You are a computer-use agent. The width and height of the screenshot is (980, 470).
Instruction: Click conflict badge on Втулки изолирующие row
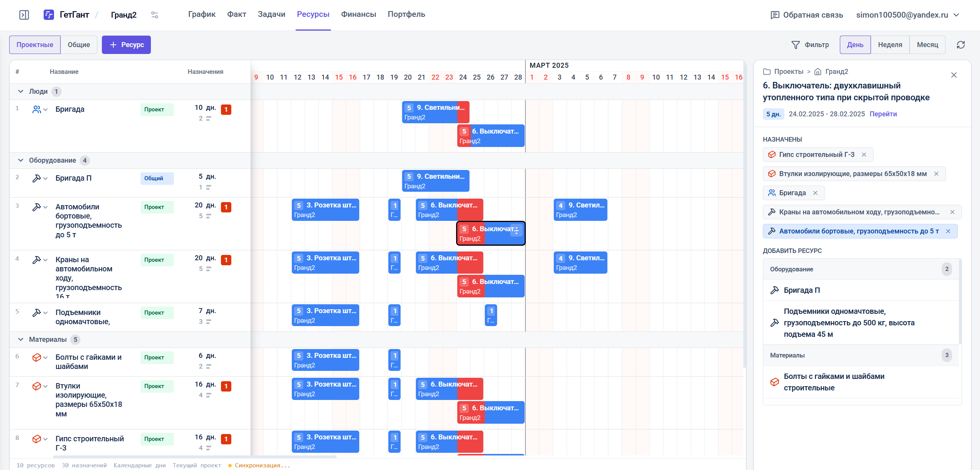[x=226, y=387]
